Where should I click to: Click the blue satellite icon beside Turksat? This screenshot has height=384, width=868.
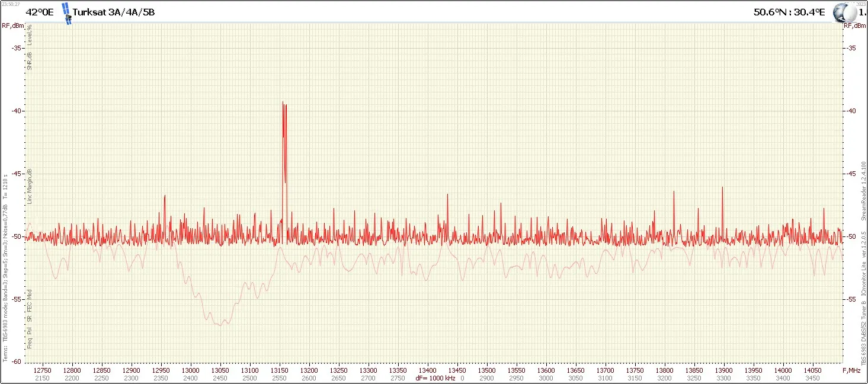66,13
